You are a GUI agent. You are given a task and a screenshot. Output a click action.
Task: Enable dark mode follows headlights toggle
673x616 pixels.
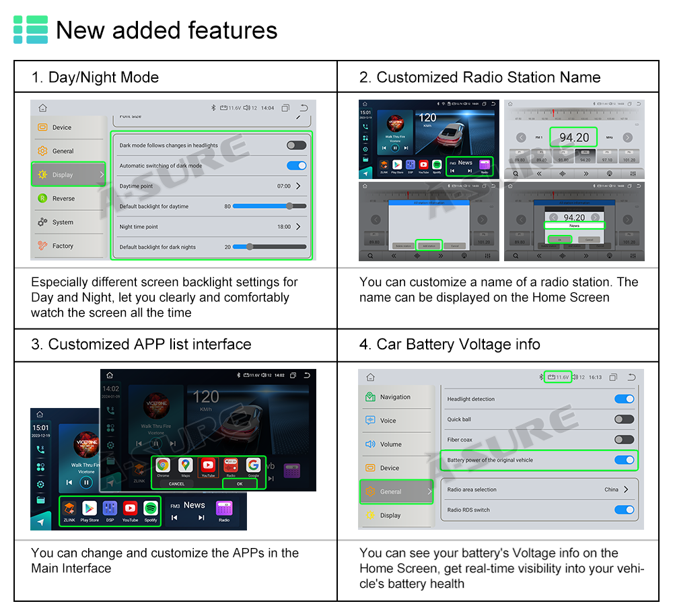click(x=296, y=145)
